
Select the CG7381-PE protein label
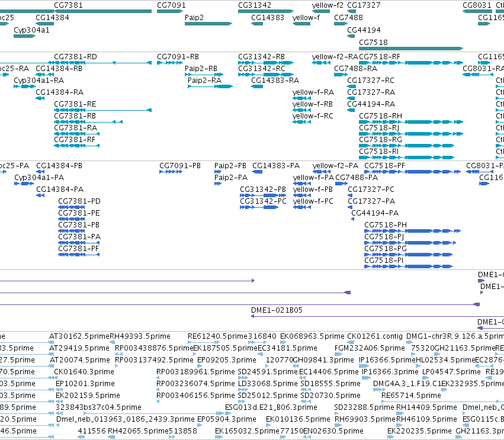point(79,213)
